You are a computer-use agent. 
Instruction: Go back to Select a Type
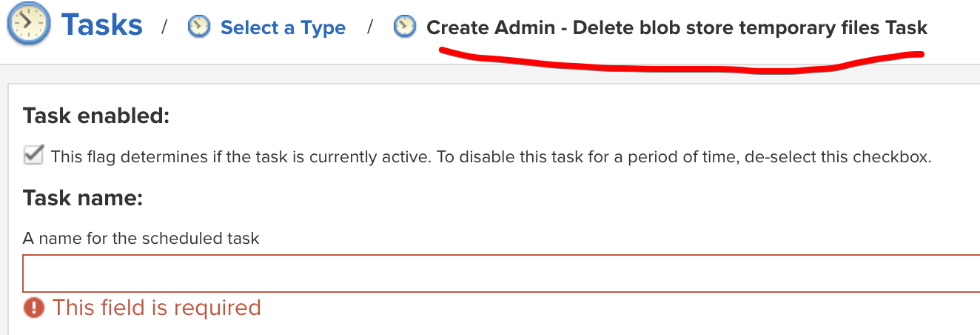pos(283,28)
